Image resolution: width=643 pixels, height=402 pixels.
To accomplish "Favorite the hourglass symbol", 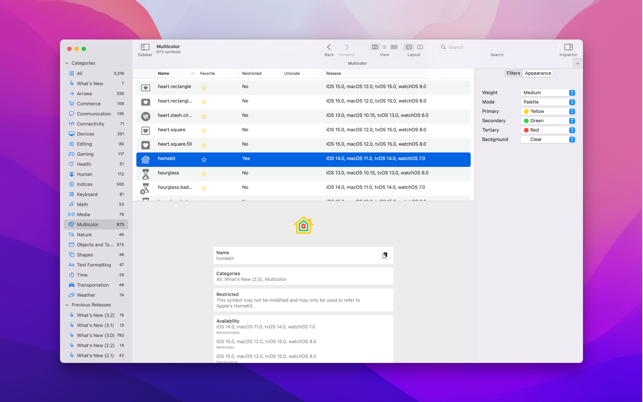I will pos(204,174).
